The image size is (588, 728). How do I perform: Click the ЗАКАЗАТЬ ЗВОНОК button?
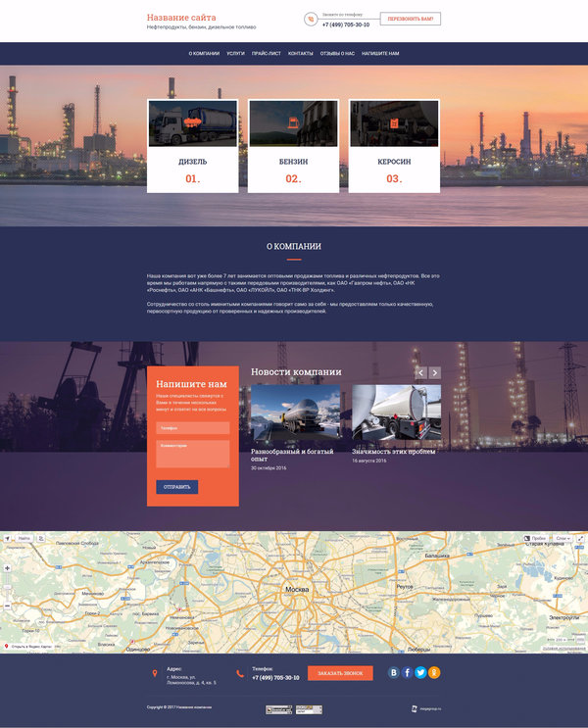click(x=340, y=673)
